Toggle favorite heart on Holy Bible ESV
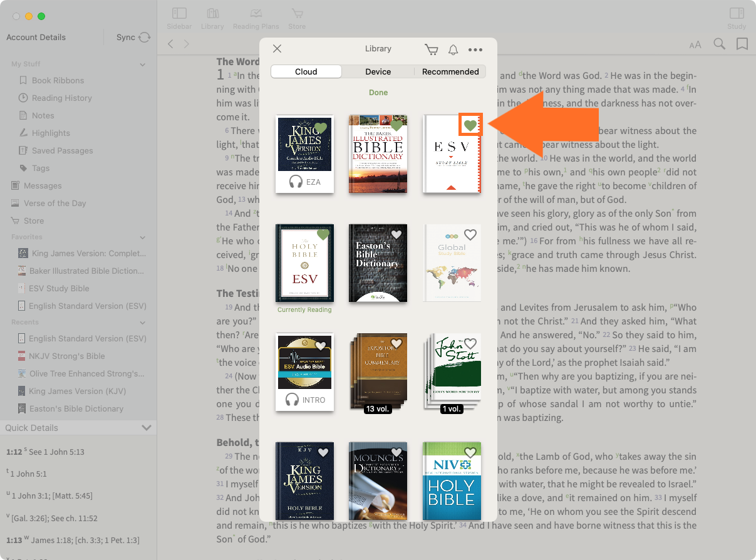This screenshot has width=756, height=560. pos(323,235)
